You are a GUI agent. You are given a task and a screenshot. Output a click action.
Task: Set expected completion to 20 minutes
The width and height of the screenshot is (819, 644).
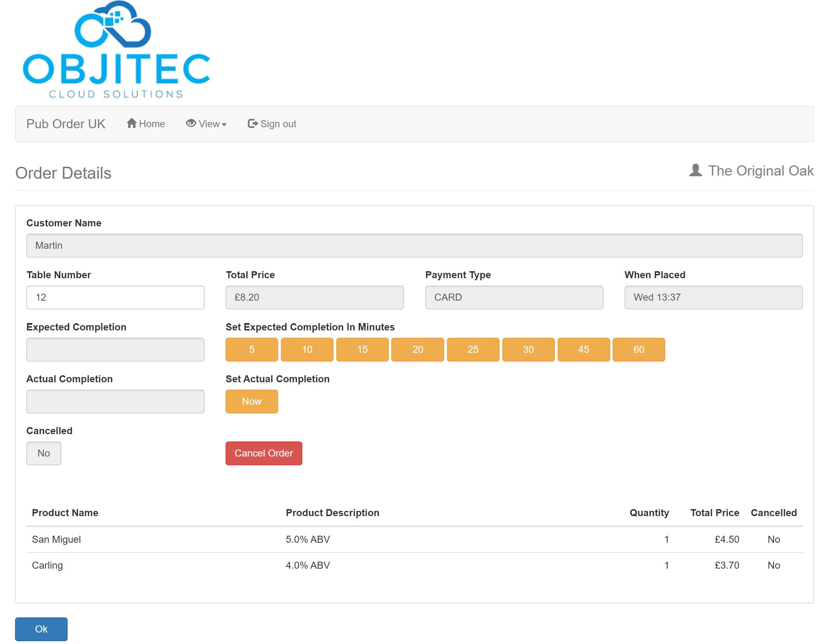(418, 350)
